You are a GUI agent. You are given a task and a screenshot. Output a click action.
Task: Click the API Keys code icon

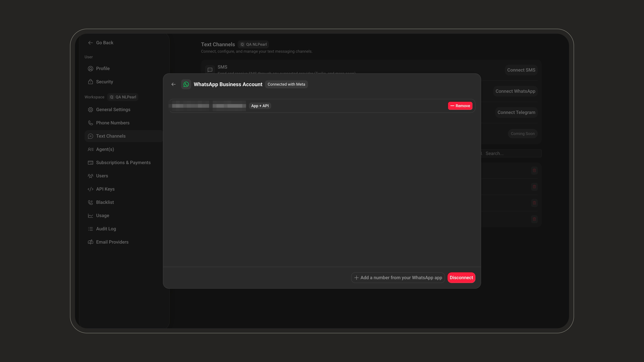91,189
